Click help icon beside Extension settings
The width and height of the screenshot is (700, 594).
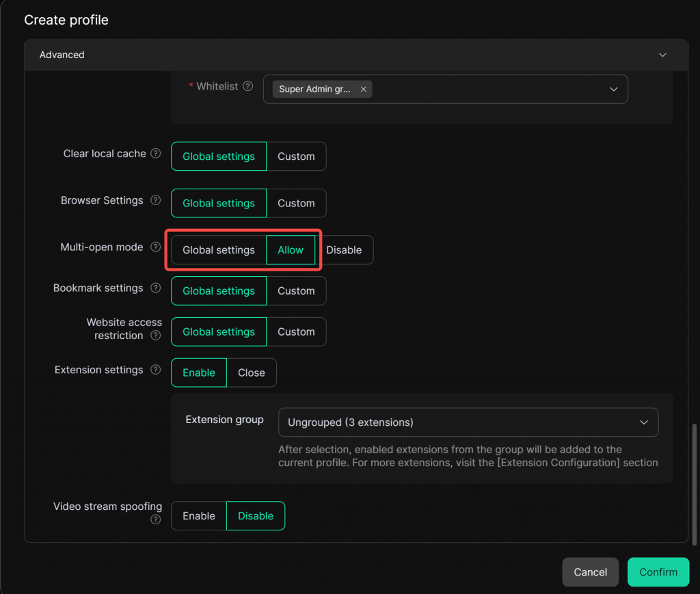pyautogui.click(x=156, y=370)
